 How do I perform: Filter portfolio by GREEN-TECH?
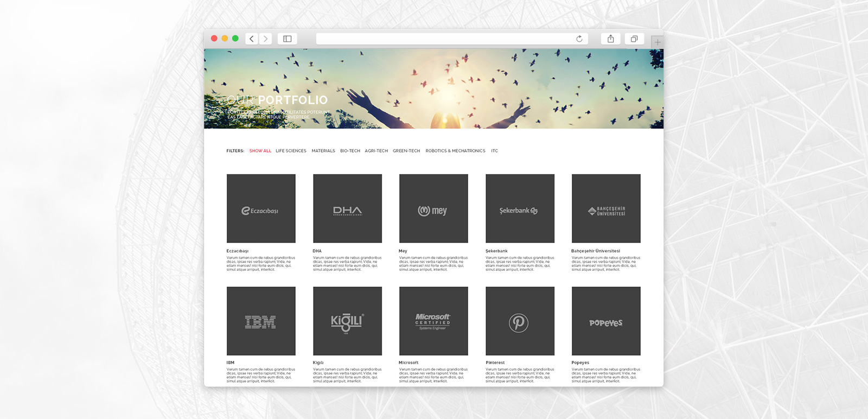[406, 151]
